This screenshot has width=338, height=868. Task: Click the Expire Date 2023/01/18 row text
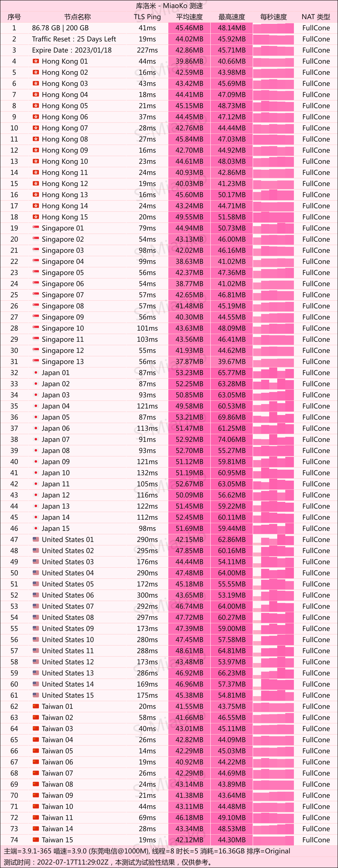point(72,50)
